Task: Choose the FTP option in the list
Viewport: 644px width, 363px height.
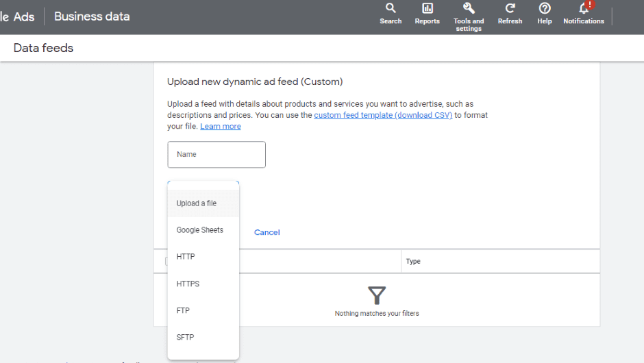Action: pos(183,310)
